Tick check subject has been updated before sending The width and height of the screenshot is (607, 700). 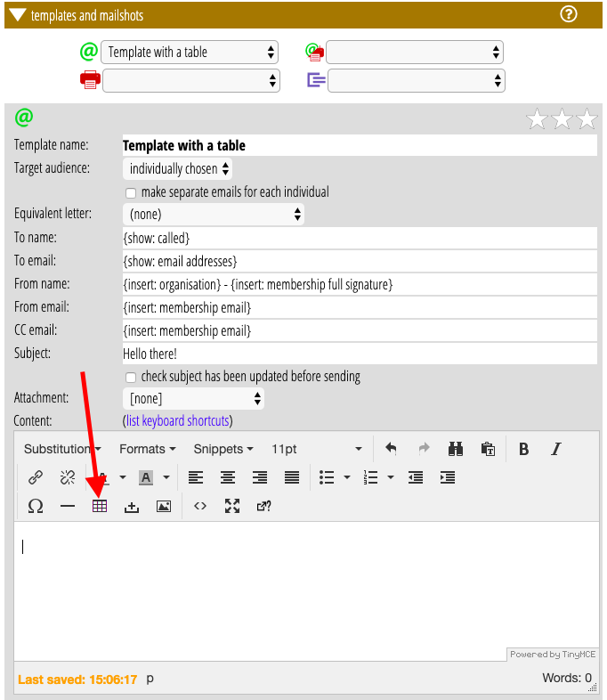click(x=131, y=378)
